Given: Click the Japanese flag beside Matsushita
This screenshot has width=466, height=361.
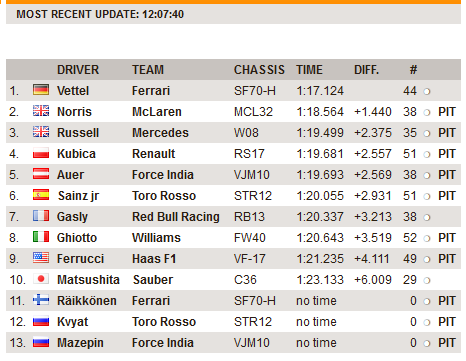Looking at the screenshot, I should (x=41, y=279).
